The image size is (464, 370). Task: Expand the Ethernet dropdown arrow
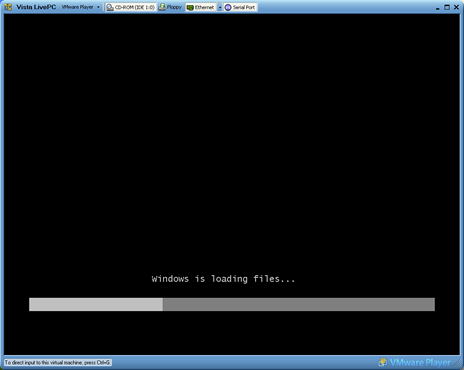click(220, 7)
